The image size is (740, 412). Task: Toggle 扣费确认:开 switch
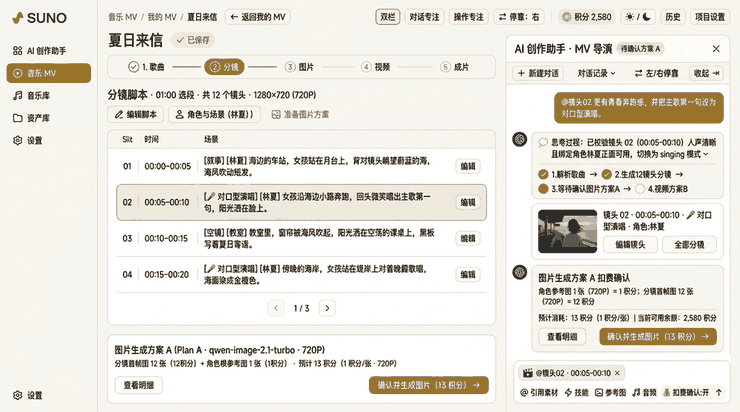[686, 392]
